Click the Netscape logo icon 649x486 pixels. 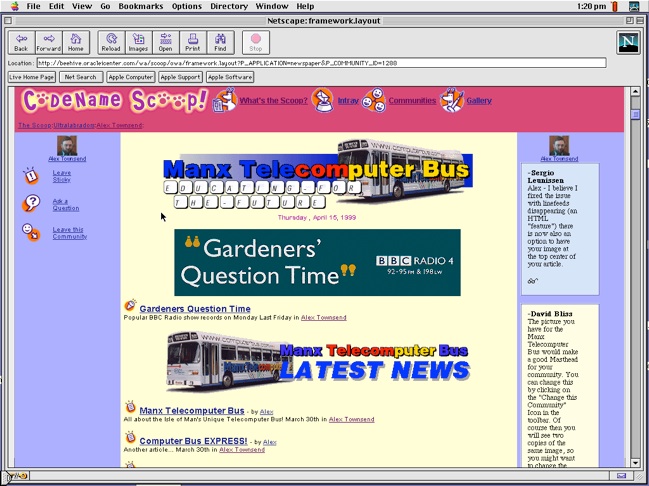click(x=627, y=42)
